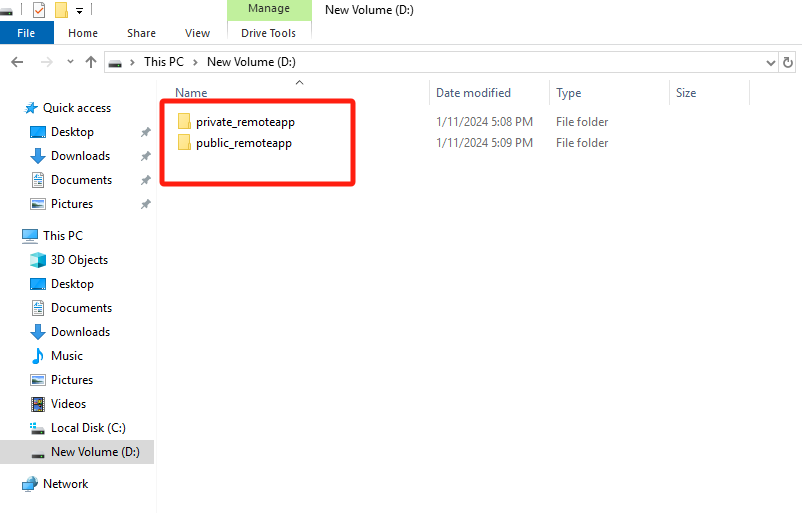The image size is (802, 513).
Task: Click the 3D Objects icon in sidebar
Action: pyautogui.click(x=38, y=260)
